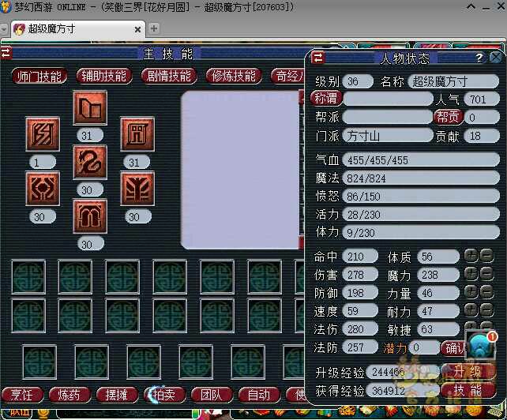507x420 pixels.
Task: Close the 超级魔方寸 tab
Action: coord(137,29)
